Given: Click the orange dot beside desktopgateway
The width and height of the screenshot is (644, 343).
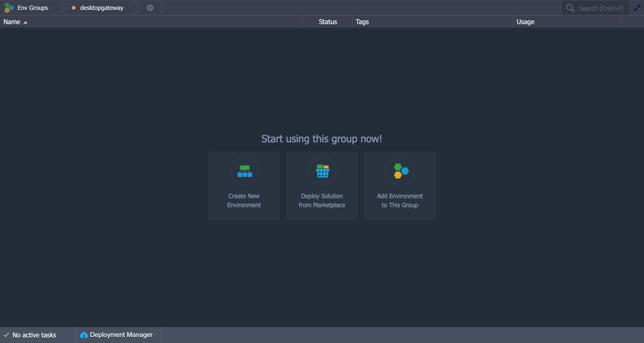Looking at the screenshot, I should click(74, 8).
